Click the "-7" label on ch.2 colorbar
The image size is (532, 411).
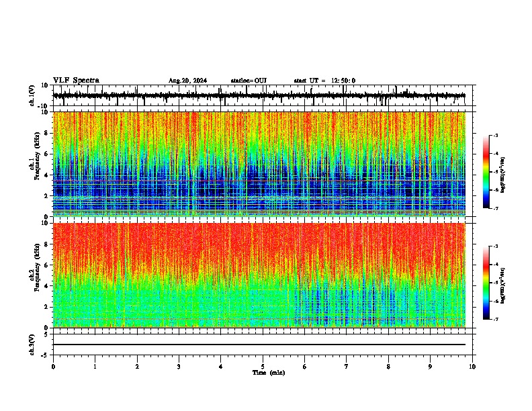point(496,319)
